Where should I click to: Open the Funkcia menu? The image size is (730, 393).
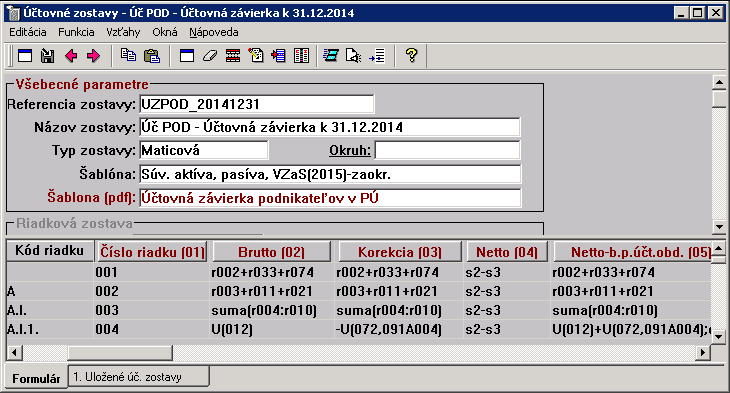(x=76, y=32)
